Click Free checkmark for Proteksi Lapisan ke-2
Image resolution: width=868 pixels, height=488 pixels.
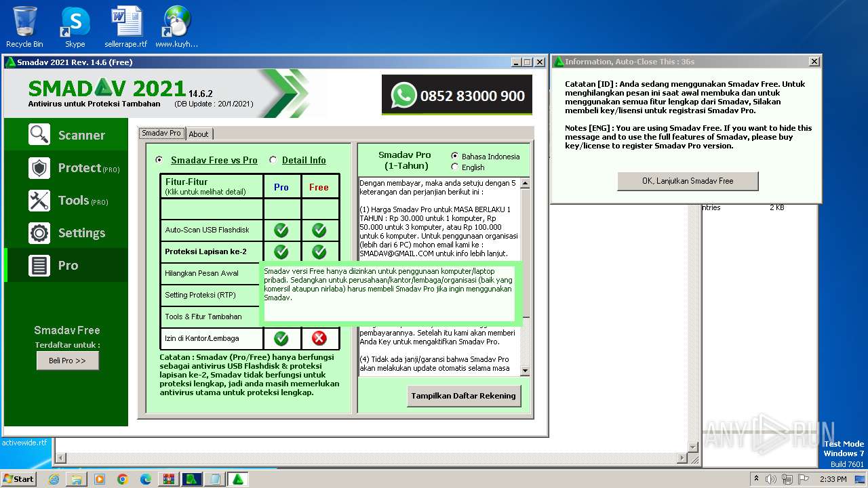coord(319,252)
